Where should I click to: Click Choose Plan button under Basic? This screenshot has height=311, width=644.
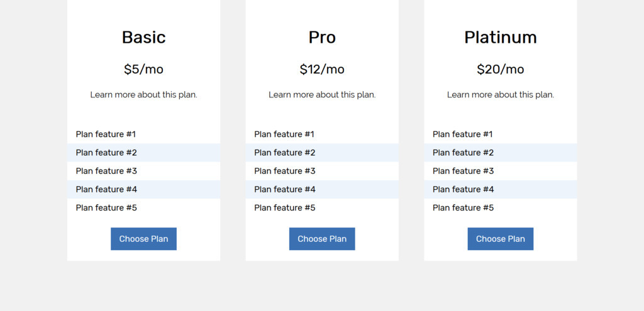tap(143, 239)
